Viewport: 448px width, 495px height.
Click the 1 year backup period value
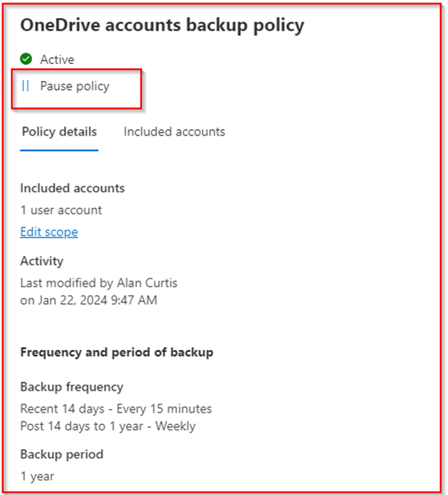36,476
